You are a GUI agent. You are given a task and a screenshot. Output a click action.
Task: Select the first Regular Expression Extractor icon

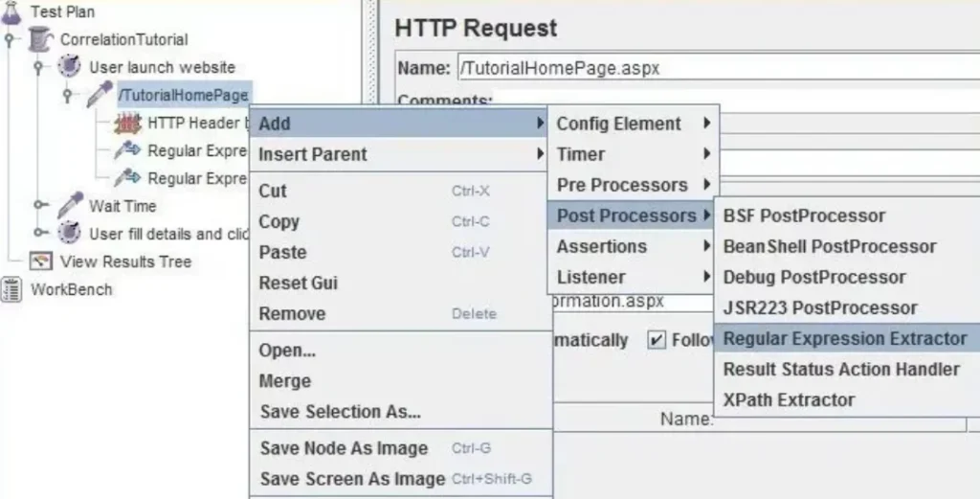point(128,151)
